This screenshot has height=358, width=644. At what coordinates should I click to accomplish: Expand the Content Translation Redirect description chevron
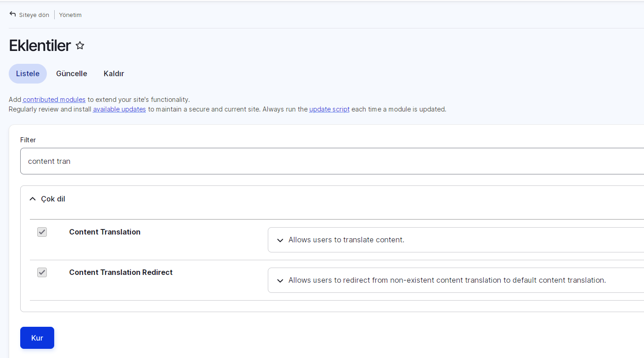[280, 280]
